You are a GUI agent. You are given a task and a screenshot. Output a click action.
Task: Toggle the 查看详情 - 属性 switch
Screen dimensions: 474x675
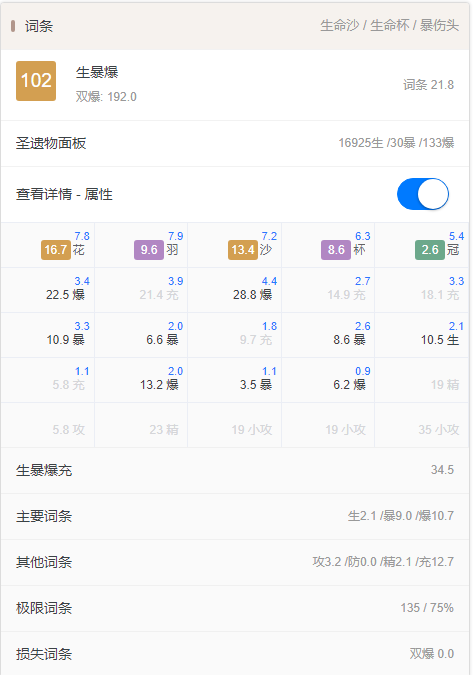423,194
